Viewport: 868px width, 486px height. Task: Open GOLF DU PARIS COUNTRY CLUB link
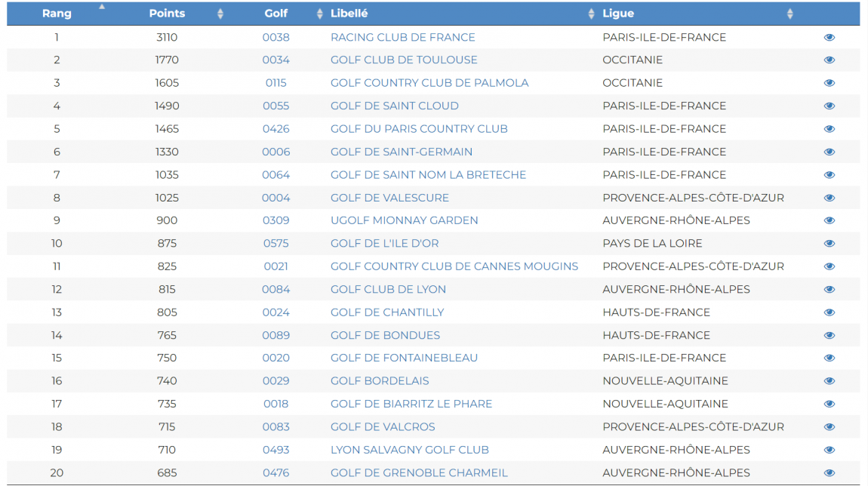[419, 129]
